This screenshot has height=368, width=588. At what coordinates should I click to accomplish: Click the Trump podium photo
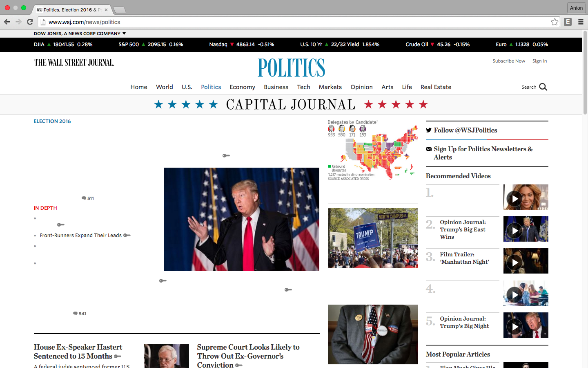point(242,219)
